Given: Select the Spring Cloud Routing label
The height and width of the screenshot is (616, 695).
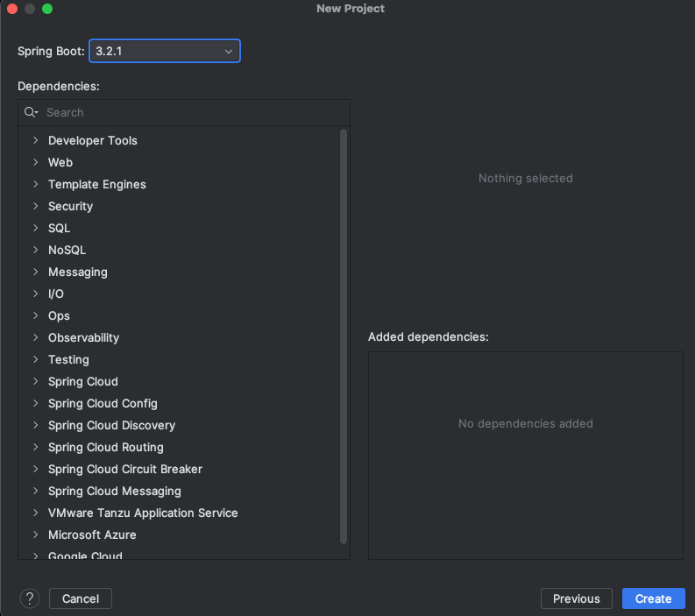Looking at the screenshot, I should pos(106,448).
